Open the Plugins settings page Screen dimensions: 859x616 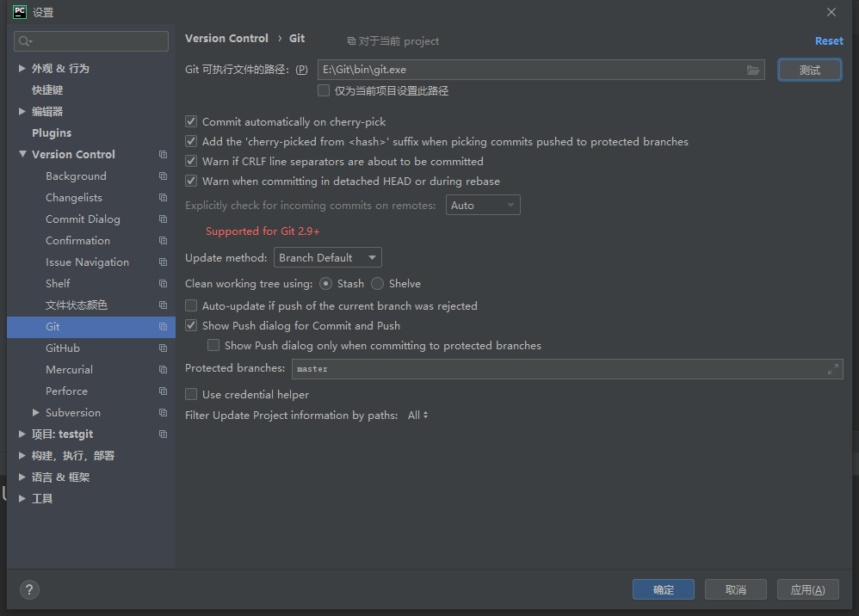(x=52, y=133)
